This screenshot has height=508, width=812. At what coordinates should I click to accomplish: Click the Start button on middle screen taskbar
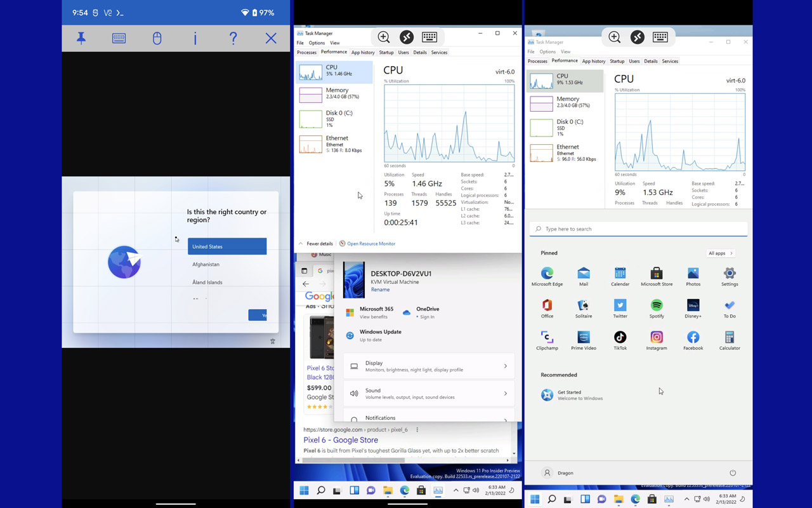(304, 490)
